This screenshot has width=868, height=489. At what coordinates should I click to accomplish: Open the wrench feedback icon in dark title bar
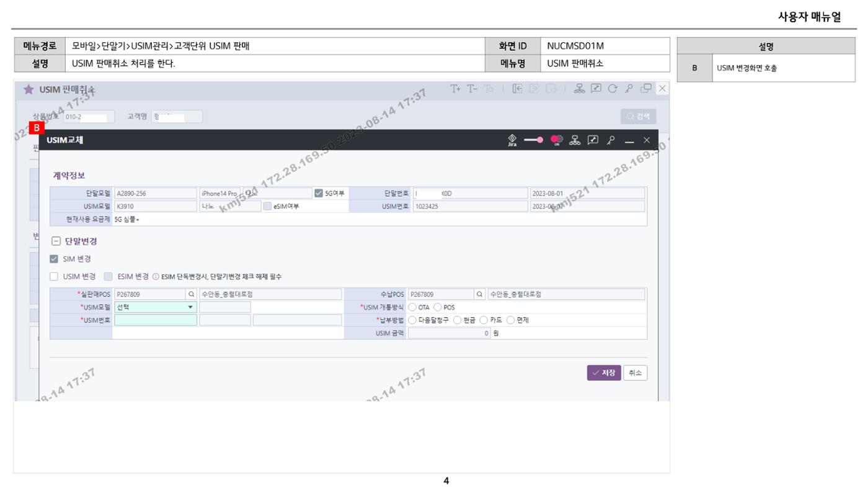[593, 140]
